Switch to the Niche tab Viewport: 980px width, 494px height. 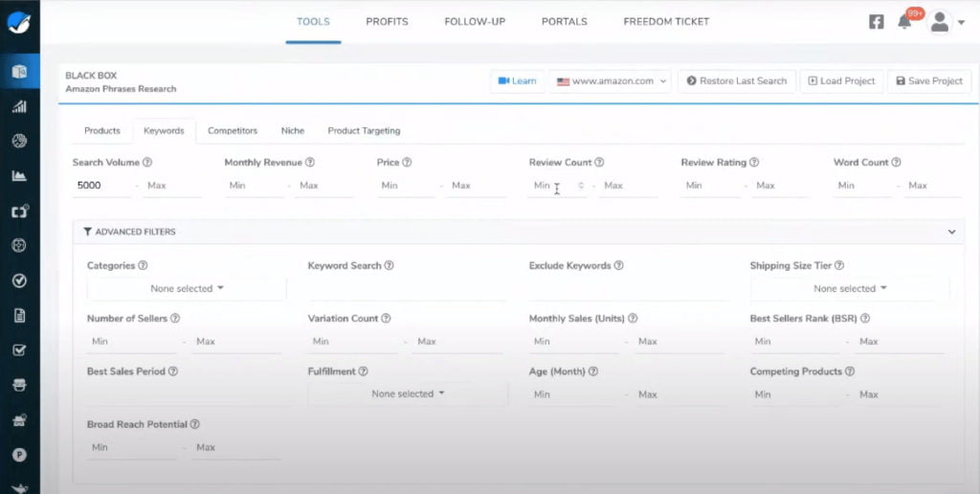pyautogui.click(x=293, y=131)
